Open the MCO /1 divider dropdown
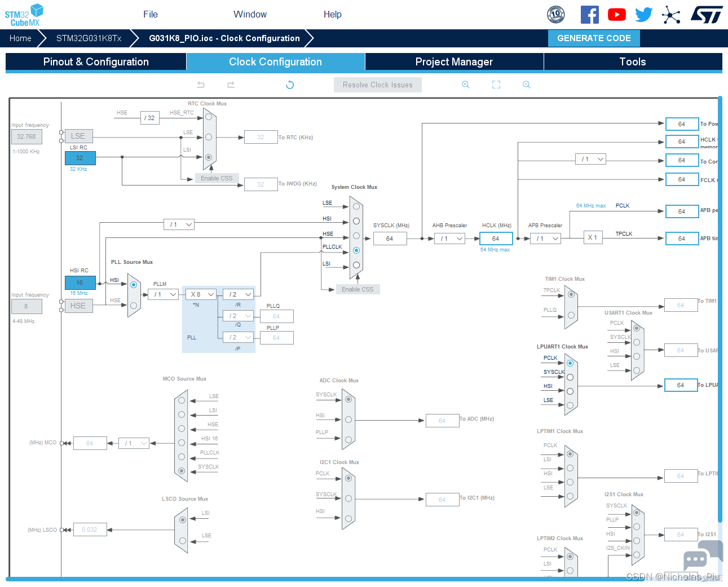This screenshot has height=587, width=728. [x=134, y=443]
